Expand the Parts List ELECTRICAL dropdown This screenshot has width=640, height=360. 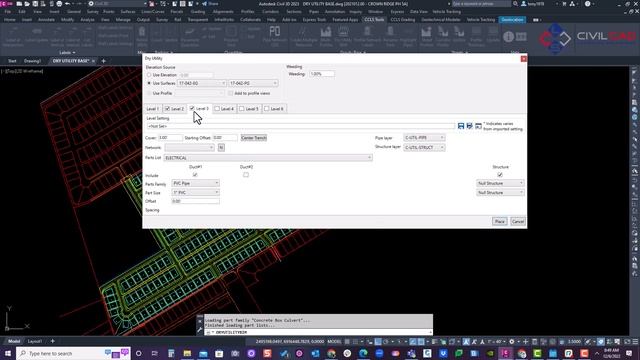[268, 158]
